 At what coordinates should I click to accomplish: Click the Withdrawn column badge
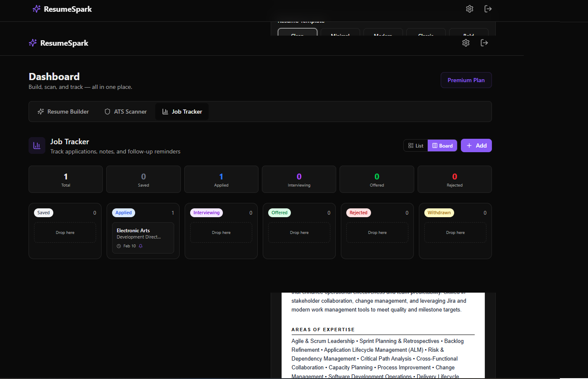click(439, 213)
